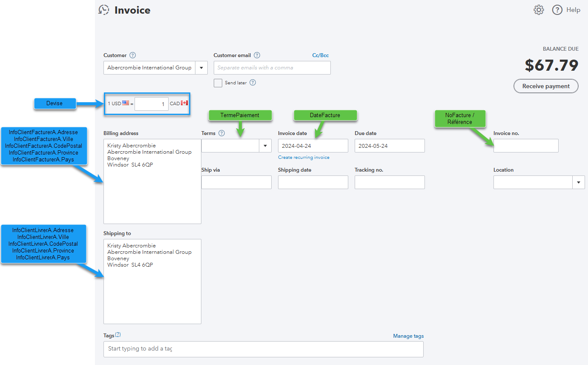Image resolution: width=588 pixels, height=365 pixels.
Task: Enable the Send later checkbox
Action: [x=218, y=83]
